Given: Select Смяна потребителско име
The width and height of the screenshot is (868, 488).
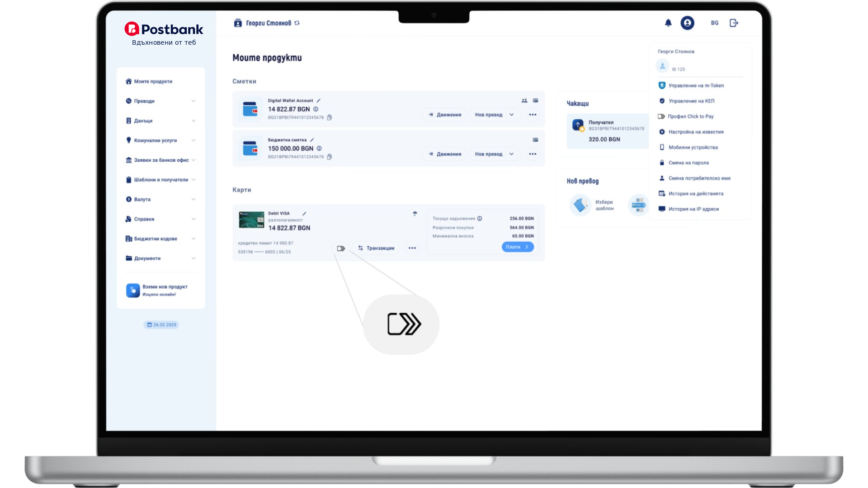Looking at the screenshot, I should click(x=694, y=178).
